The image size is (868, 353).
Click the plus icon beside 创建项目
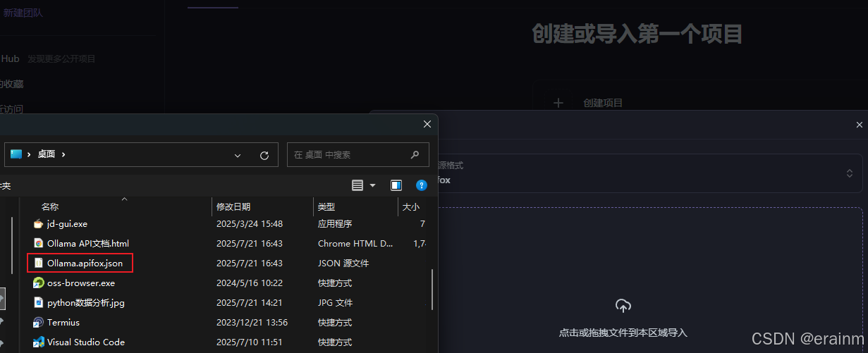click(x=558, y=103)
